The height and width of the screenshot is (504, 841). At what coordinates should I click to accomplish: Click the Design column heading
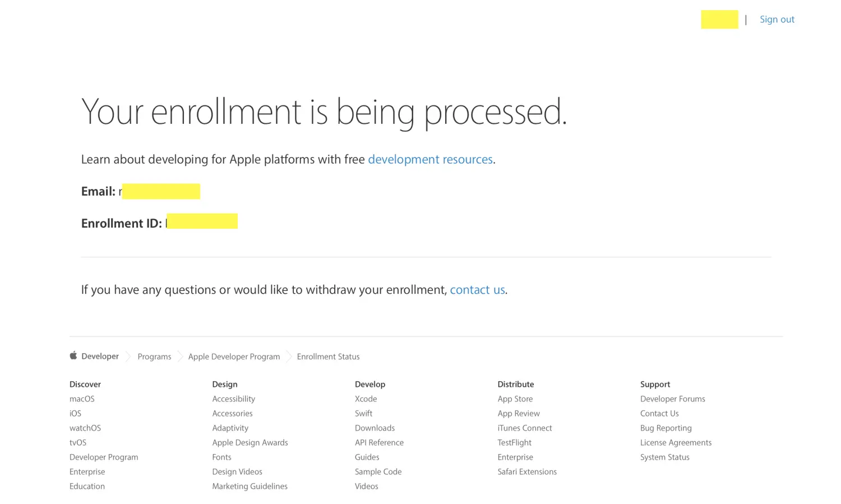(x=225, y=384)
